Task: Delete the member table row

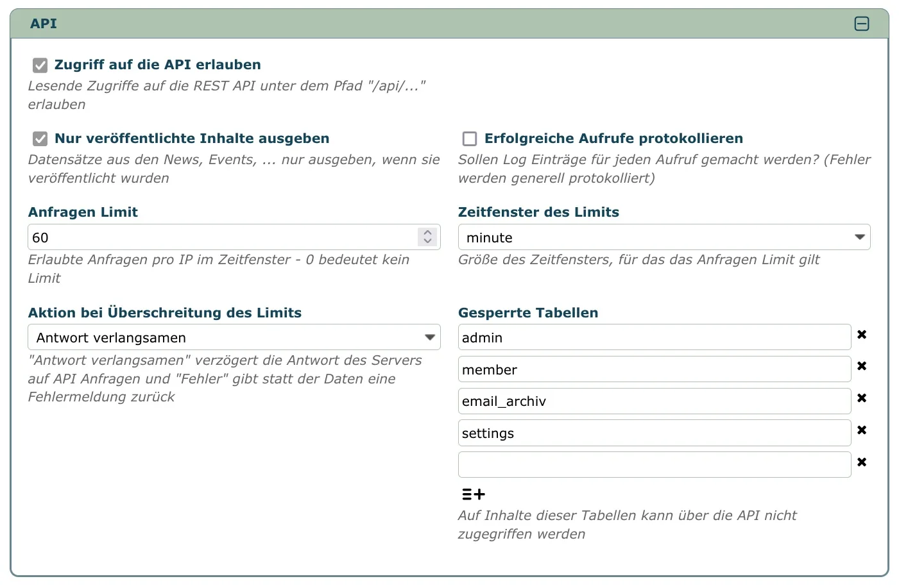Action: pos(862,366)
